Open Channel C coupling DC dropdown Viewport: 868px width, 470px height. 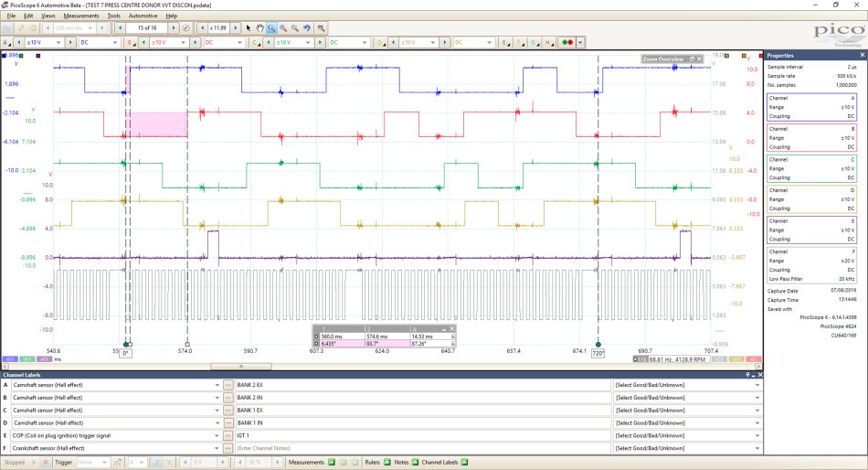click(x=348, y=42)
